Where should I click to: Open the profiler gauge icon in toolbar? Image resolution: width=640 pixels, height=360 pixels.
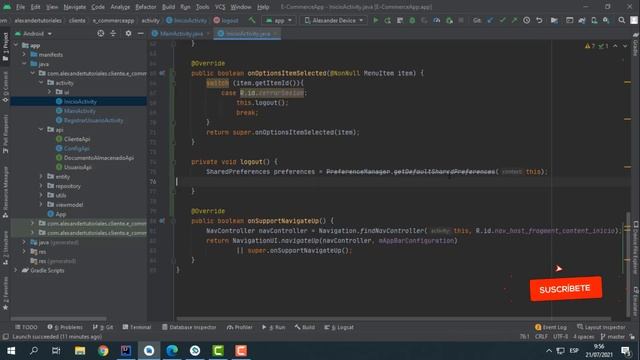coord(437,20)
